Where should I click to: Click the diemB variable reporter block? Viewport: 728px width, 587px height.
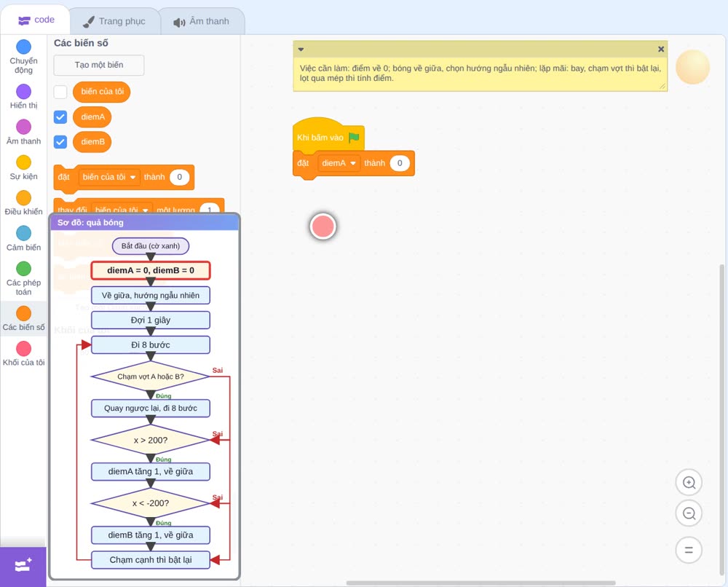(92, 141)
